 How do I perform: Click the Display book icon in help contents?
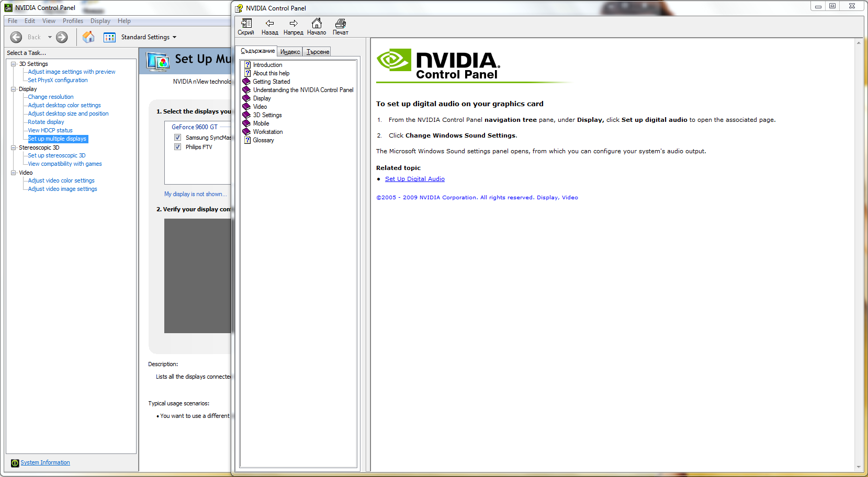[x=246, y=98]
